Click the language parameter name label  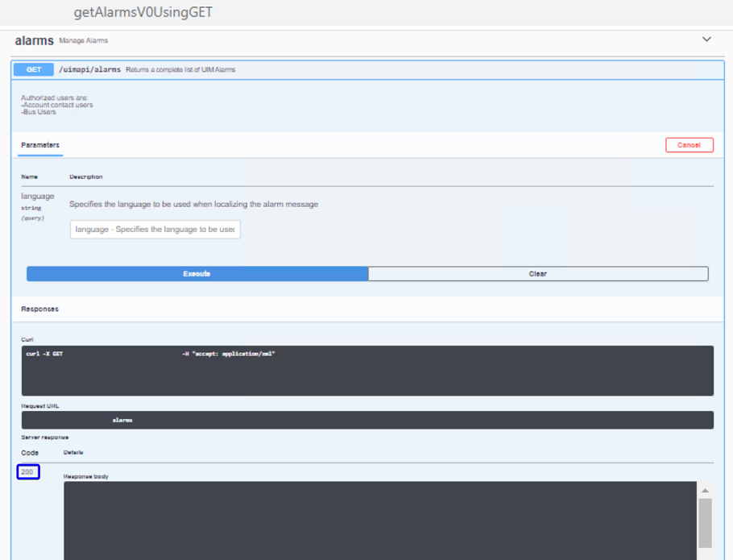click(38, 196)
